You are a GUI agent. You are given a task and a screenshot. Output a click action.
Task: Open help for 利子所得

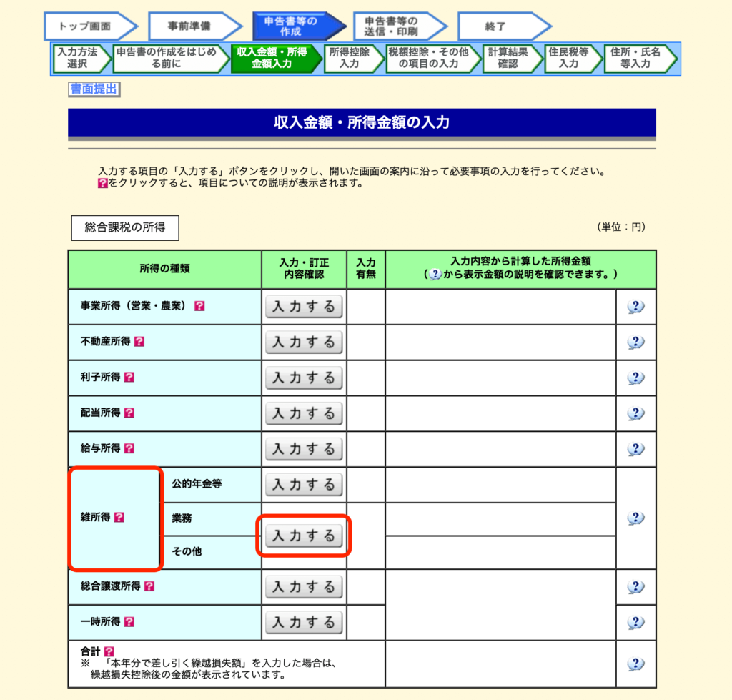(129, 378)
